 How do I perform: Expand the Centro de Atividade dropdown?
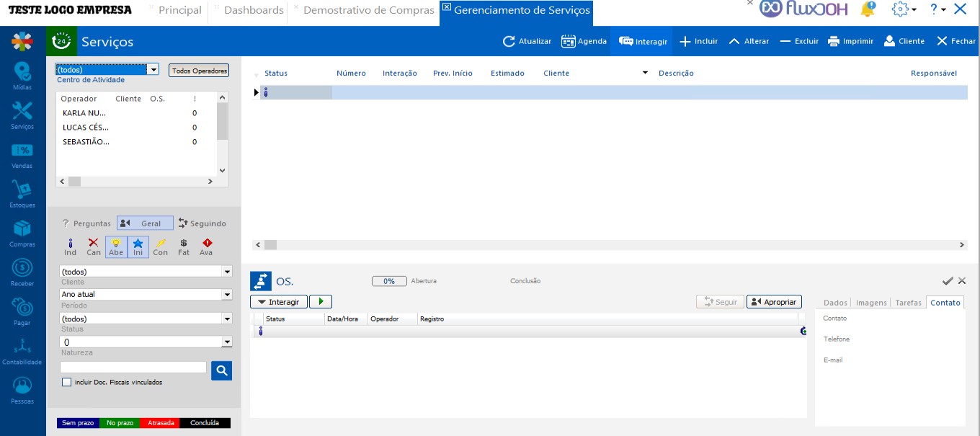click(153, 70)
